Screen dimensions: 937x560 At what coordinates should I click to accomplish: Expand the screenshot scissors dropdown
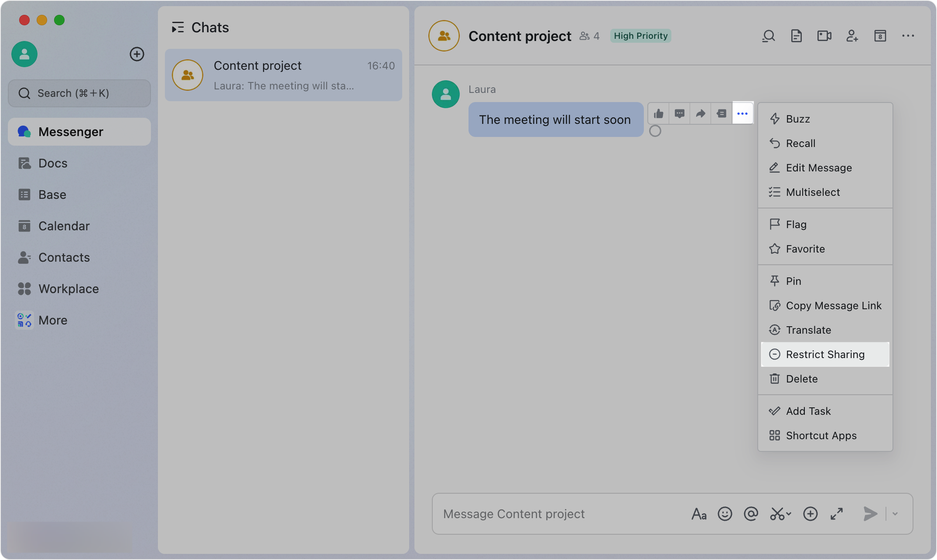(x=789, y=514)
